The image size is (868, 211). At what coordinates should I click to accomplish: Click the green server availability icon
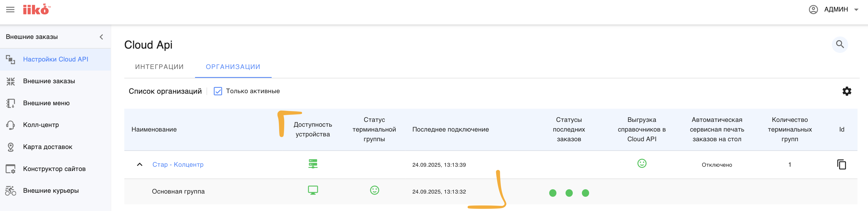313,164
